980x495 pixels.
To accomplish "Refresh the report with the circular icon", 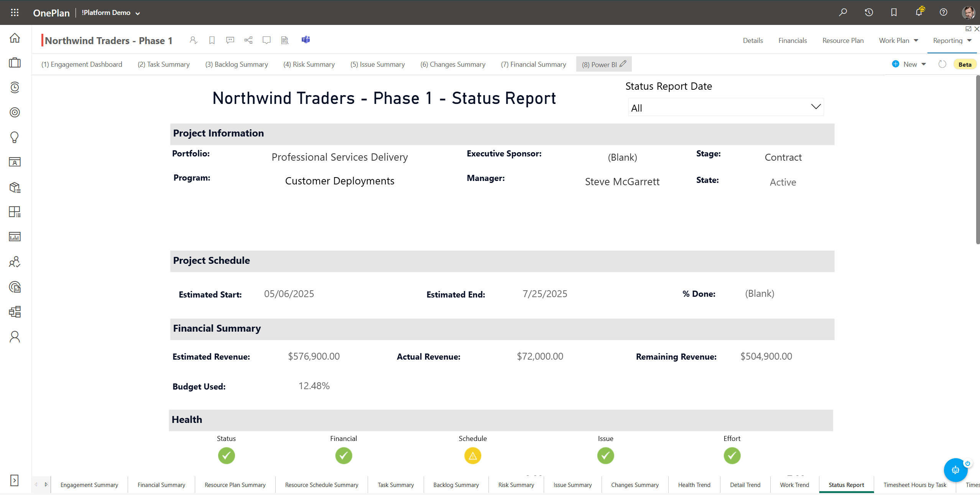I will tap(942, 64).
